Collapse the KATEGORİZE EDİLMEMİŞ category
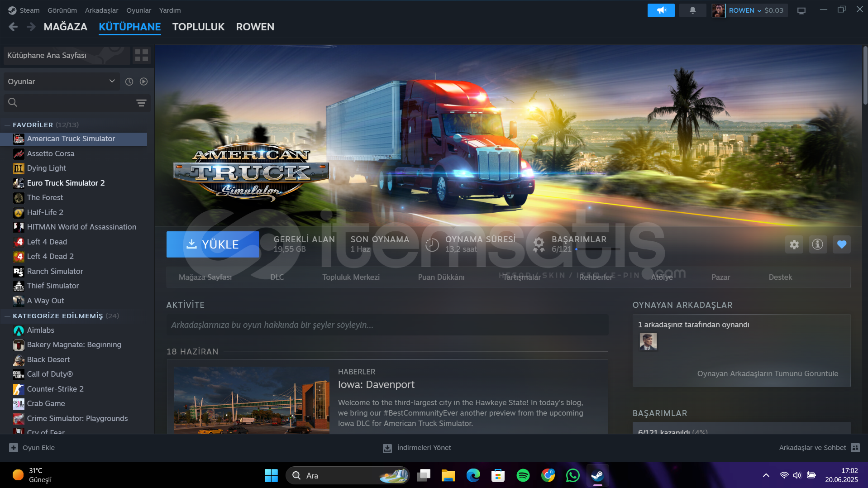868x488 pixels. pos(8,316)
